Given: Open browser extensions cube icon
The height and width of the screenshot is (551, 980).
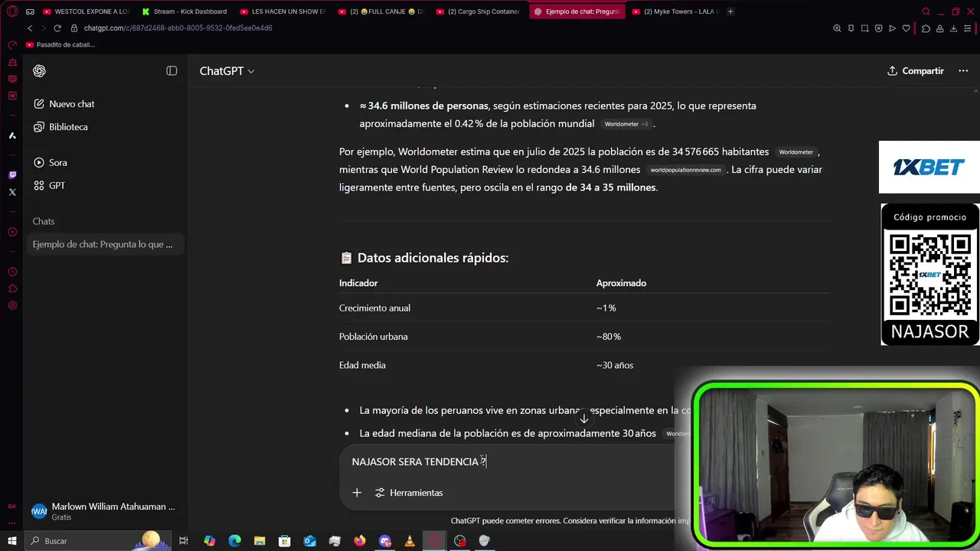Looking at the screenshot, I should pyautogui.click(x=926, y=28).
